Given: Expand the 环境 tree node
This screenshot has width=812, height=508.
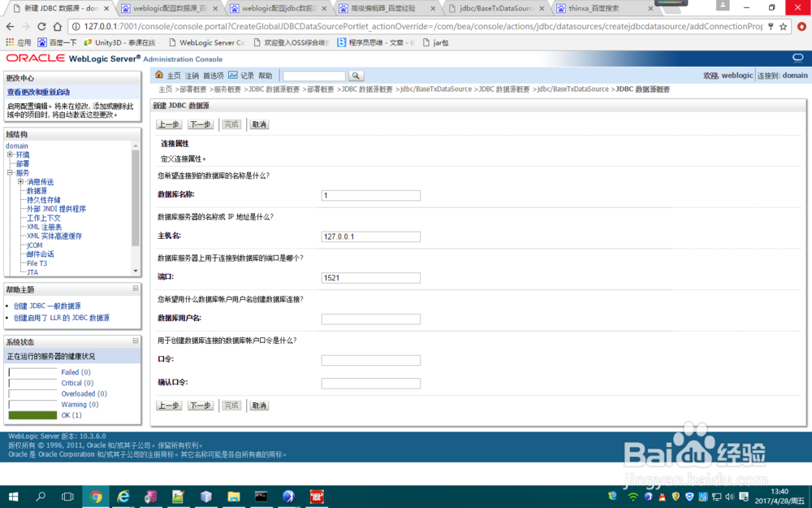Looking at the screenshot, I should (10, 154).
